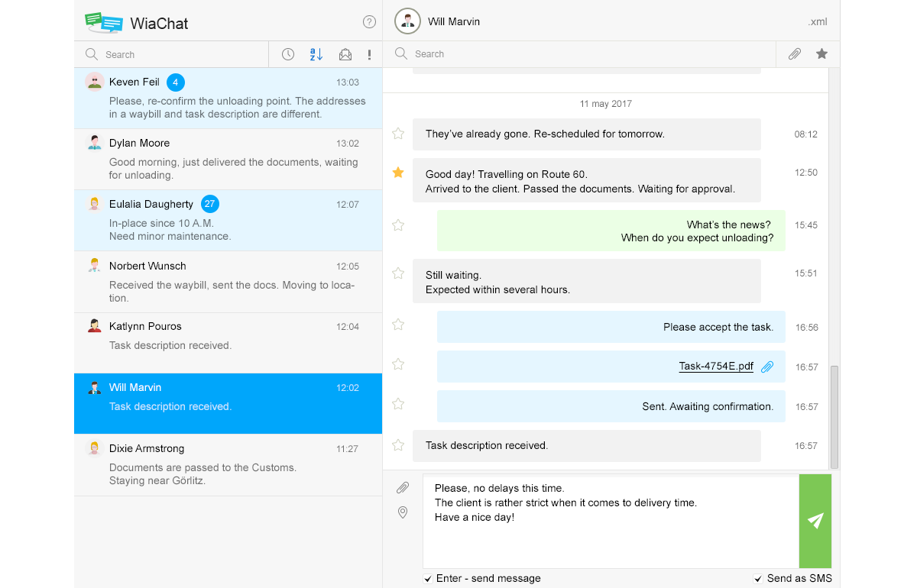Toggle the 'Send as SMS' checkbox
Screen dimensions: 917x588
coord(758,579)
